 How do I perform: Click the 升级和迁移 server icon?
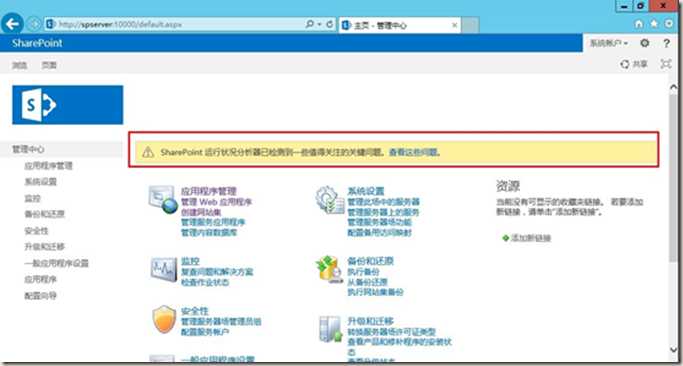[330, 329]
